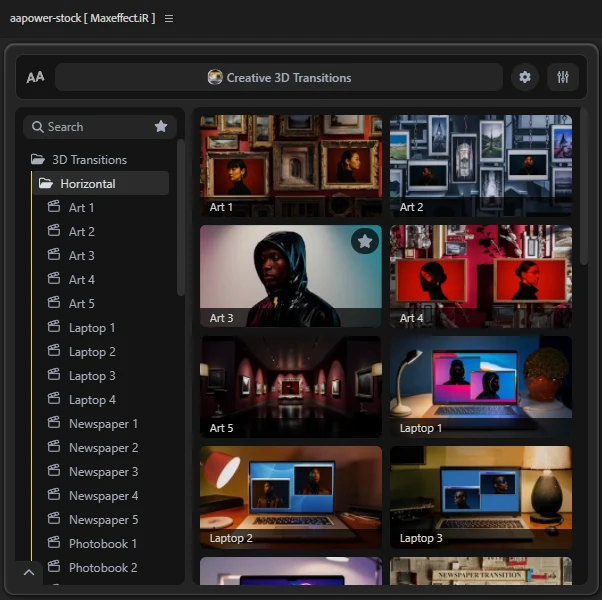
Task: Open the sliders adjustments icon
Action: point(563,77)
